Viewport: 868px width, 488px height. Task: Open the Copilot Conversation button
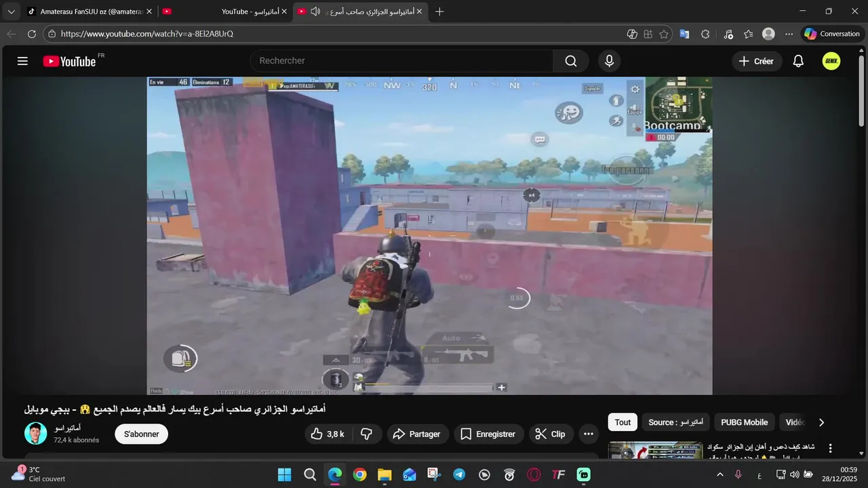(x=831, y=34)
